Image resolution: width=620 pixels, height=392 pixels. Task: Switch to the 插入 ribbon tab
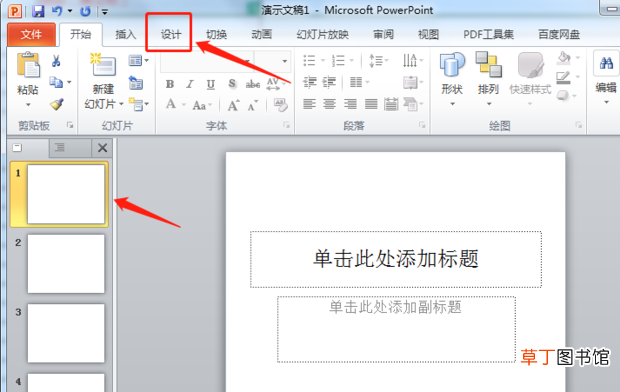pos(125,34)
